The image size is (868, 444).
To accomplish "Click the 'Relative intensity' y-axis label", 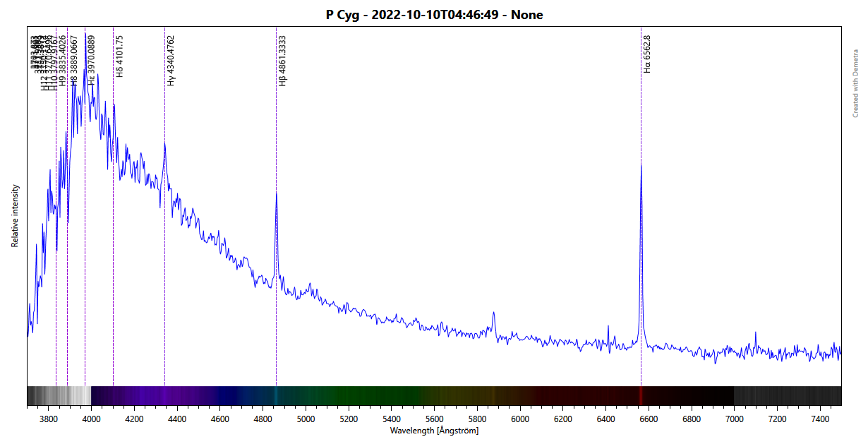I will point(14,216).
